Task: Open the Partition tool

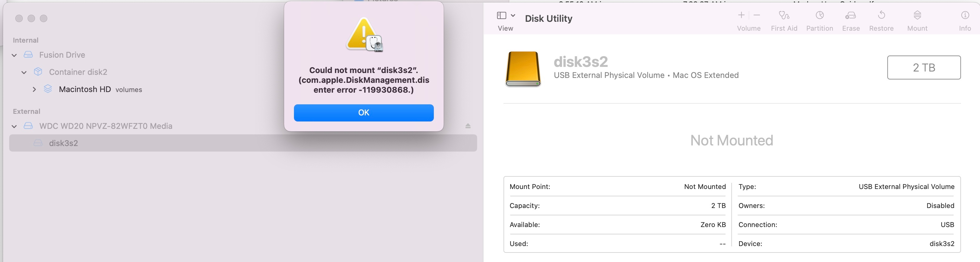Action: coord(820,15)
